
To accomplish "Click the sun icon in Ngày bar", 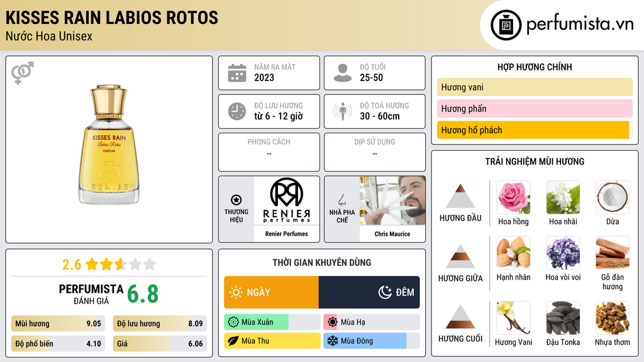I will pos(236,292).
